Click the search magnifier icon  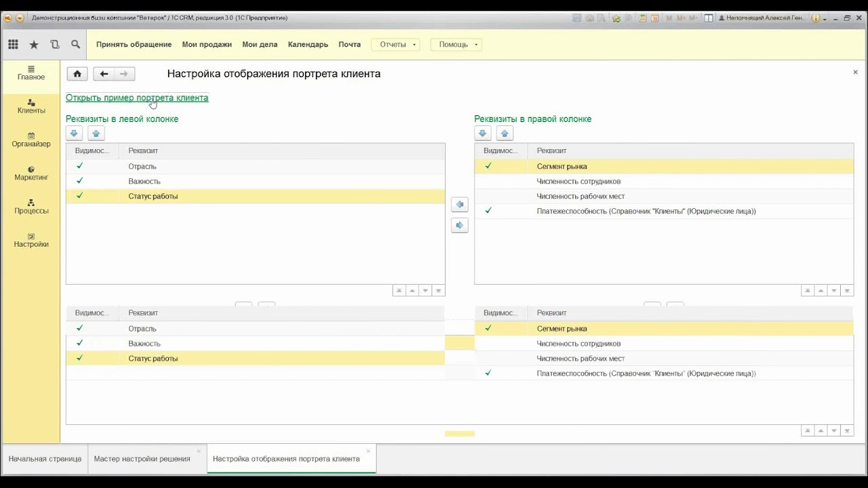point(75,45)
